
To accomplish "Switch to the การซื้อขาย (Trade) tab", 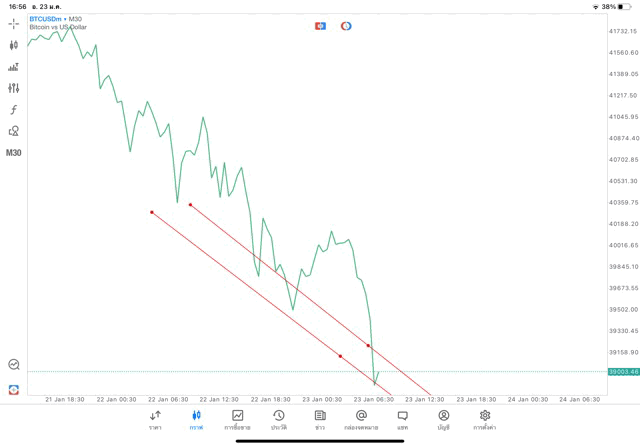I will pos(237,420).
